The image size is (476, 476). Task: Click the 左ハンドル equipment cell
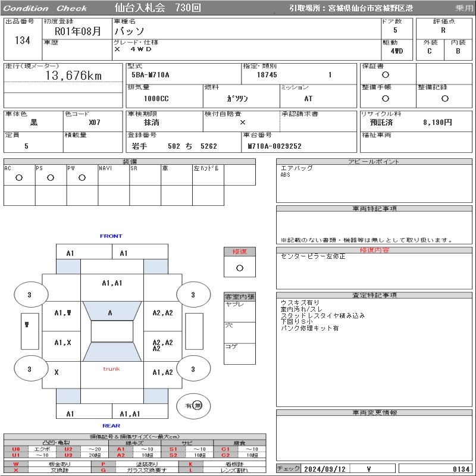208,175
